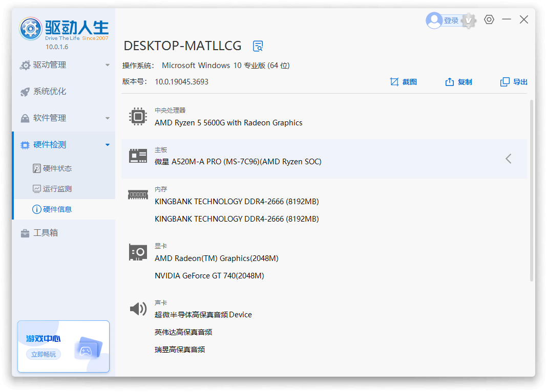This screenshot has width=547, height=392.
Task: Click the 导出 export icon
Action: (x=505, y=82)
